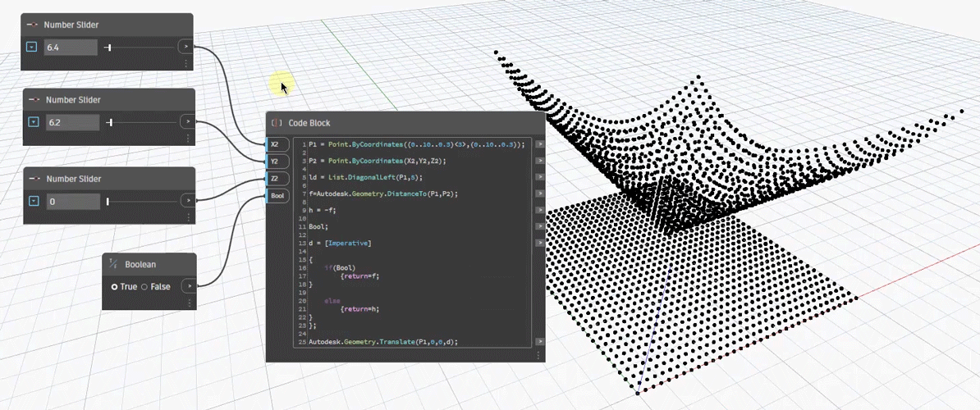Image resolution: width=980 pixels, height=410 pixels.
Task: Click the Code Block title icon
Action: (x=277, y=123)
